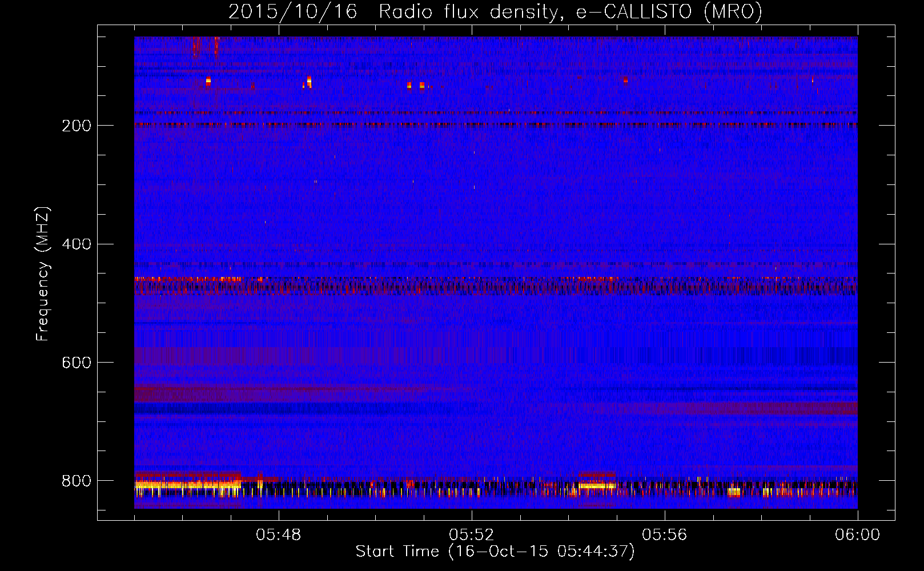Click the '400' frequency tick label

(x=76, y=244)
